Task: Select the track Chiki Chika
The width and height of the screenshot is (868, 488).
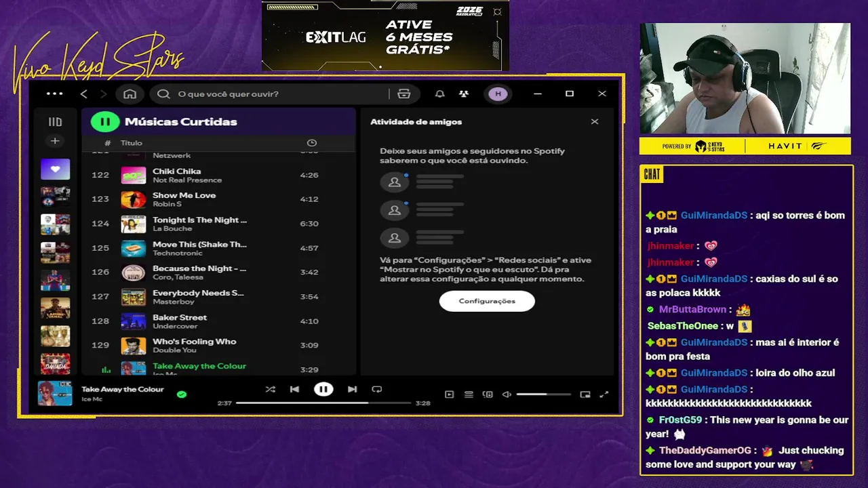Action: 218,175
